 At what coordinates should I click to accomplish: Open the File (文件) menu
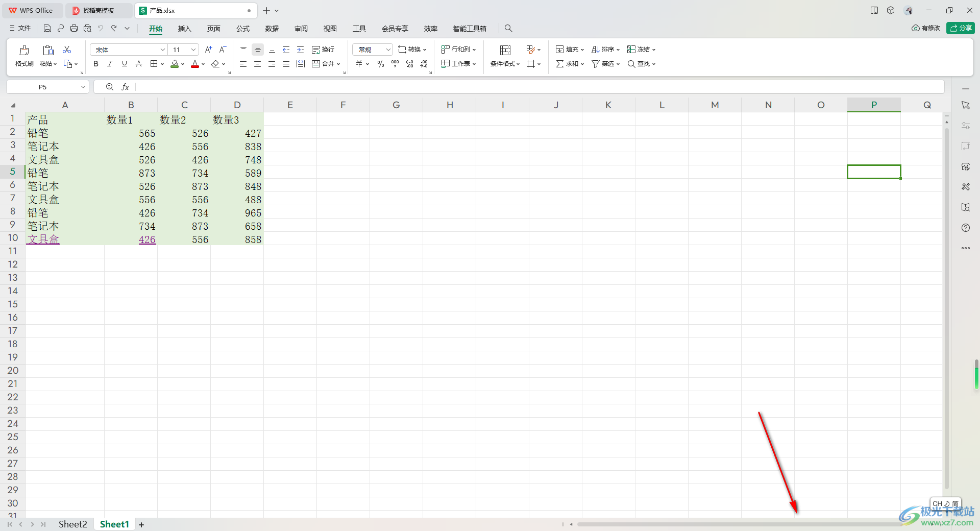point(20,28)
